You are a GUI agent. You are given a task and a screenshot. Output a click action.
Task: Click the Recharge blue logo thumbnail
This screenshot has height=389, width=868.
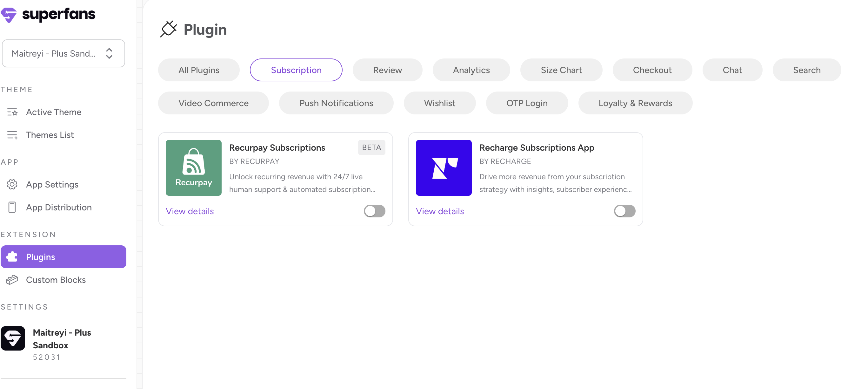(x=443, y=168)
